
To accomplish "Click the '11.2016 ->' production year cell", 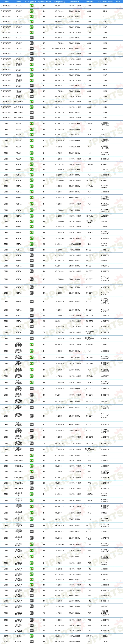I will click(x=59, y=601).
